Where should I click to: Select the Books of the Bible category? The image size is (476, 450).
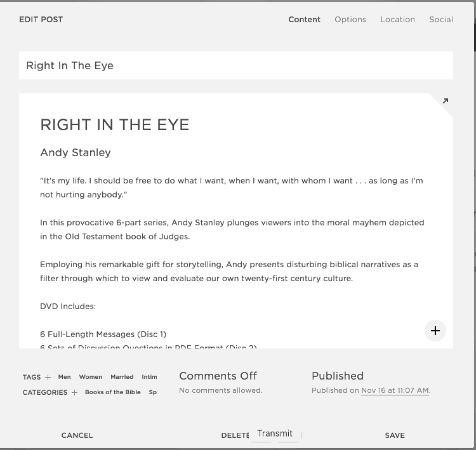pos(112,392)
